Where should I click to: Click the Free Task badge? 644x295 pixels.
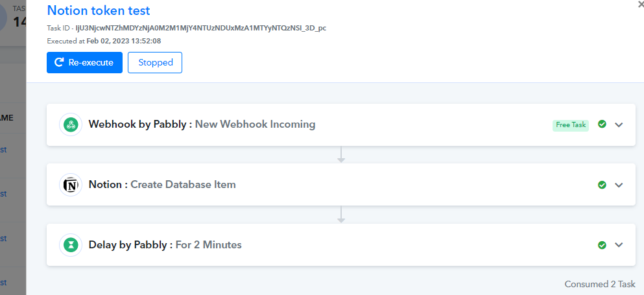tap(571, 125)
